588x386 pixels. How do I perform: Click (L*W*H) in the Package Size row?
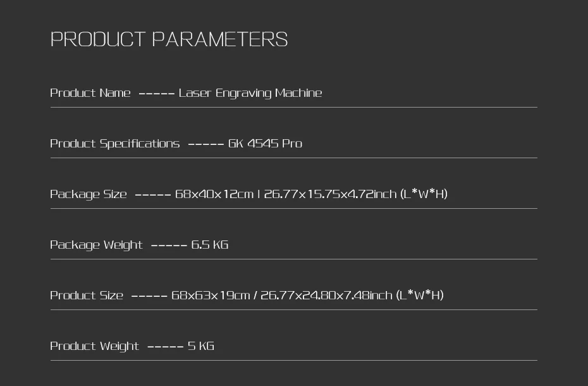[x=424, y=194]
